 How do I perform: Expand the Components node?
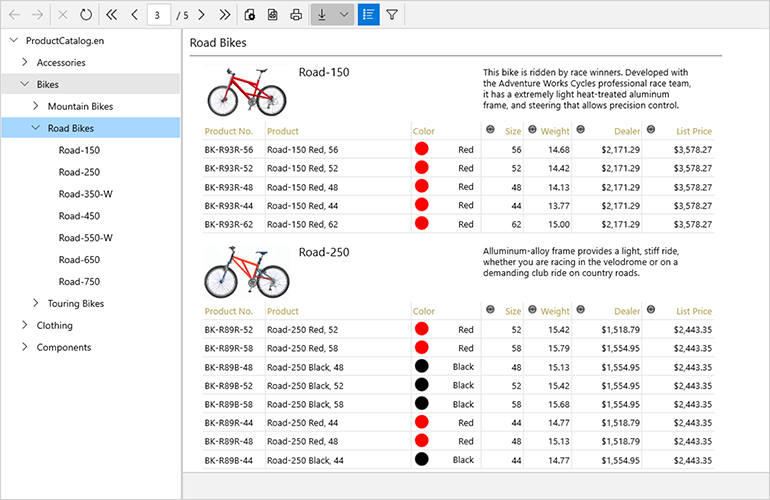[25, 347]
